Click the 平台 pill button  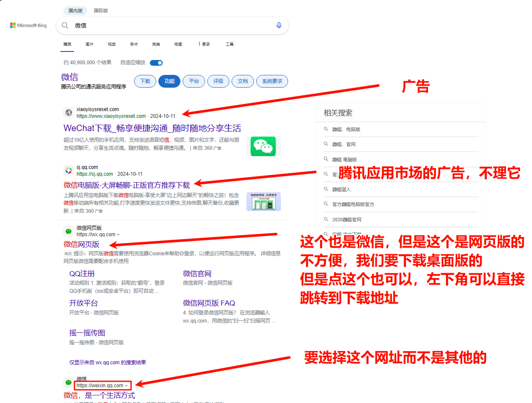coord(194,81)
